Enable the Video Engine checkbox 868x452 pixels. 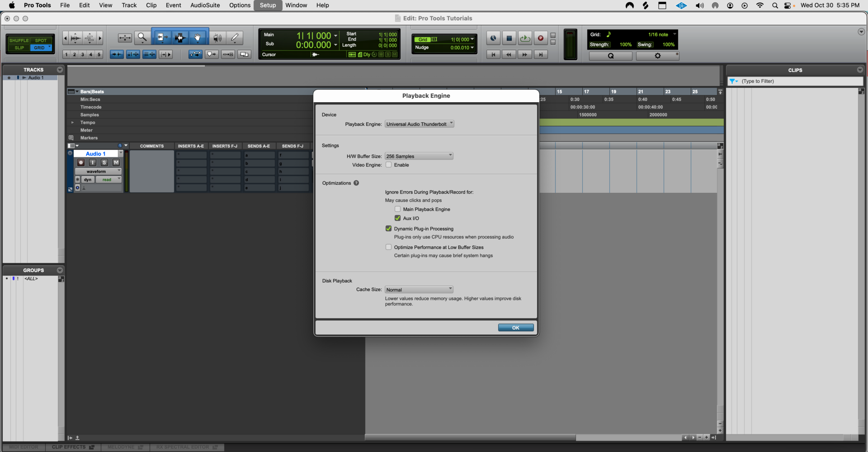[x=388, y=165]
